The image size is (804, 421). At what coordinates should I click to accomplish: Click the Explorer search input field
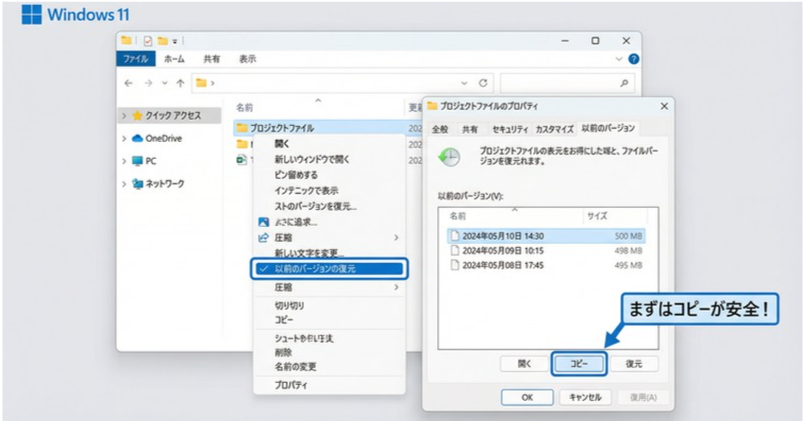point(560,83)
